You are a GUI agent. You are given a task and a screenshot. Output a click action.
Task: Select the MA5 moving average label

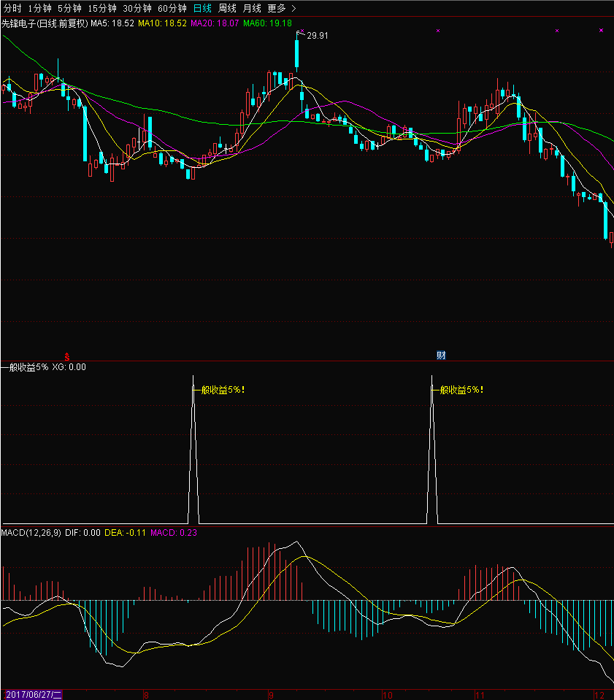[112, 23]
